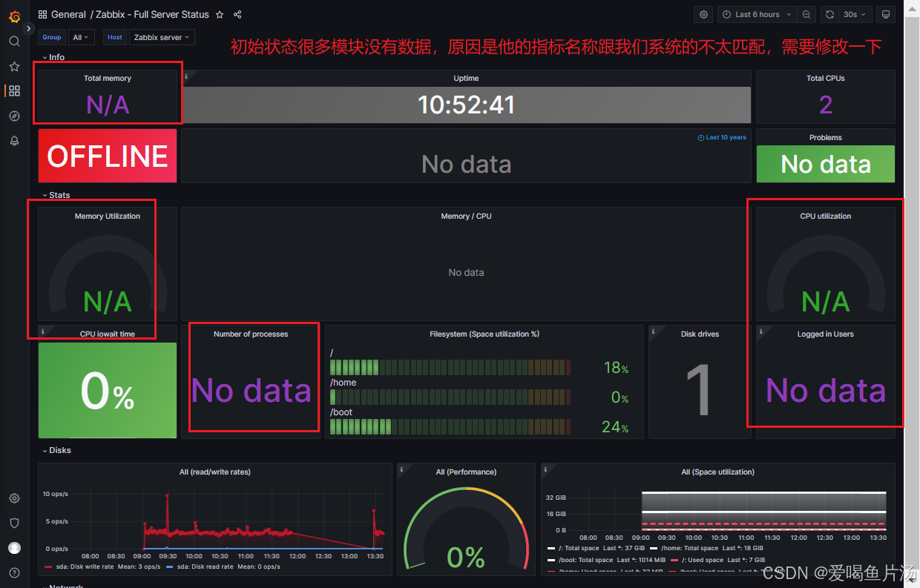The image size is (920, 588).
Task: Show the info icon on Logged in Users
Action: click(x=760, y=331)
